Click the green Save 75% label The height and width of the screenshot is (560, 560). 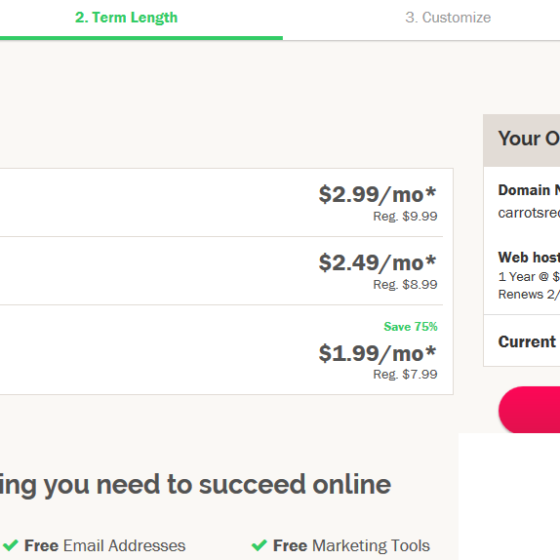coord(410,326)
